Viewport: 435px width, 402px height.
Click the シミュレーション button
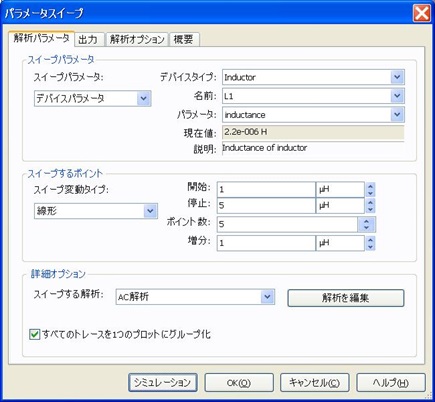(x=163, y=382)
